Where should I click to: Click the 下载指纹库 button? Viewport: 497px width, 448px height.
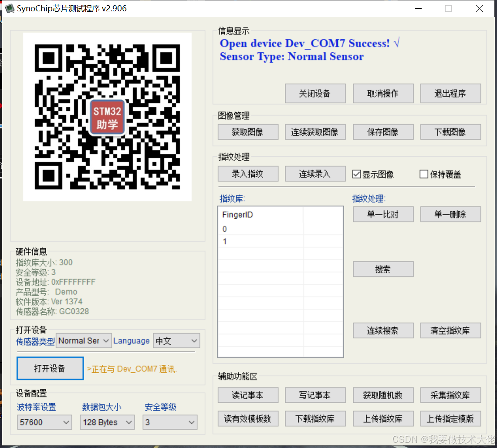(315, 418)
